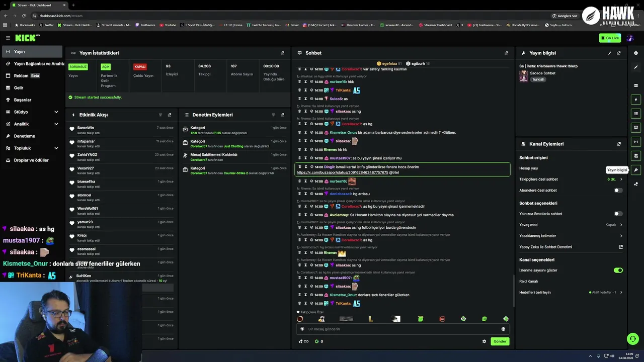644x362 pixels.
Task: Click the Kick logo
Action: click(x=27, y=38)
